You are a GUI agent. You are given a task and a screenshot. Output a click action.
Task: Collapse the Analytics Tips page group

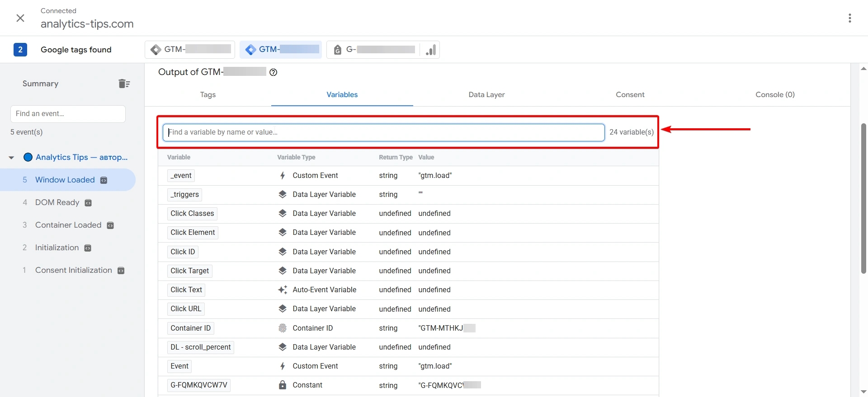(x=11, y=158)
